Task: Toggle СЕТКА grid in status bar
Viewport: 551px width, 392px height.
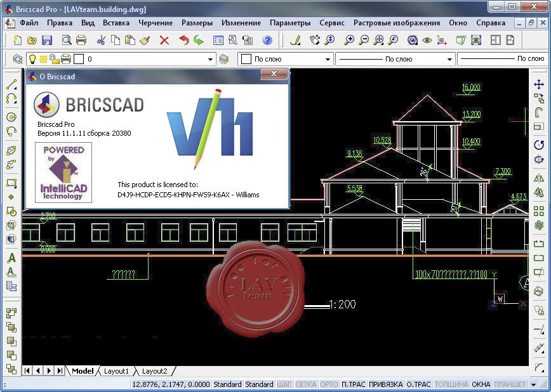Action: click(x=306, y=384)
